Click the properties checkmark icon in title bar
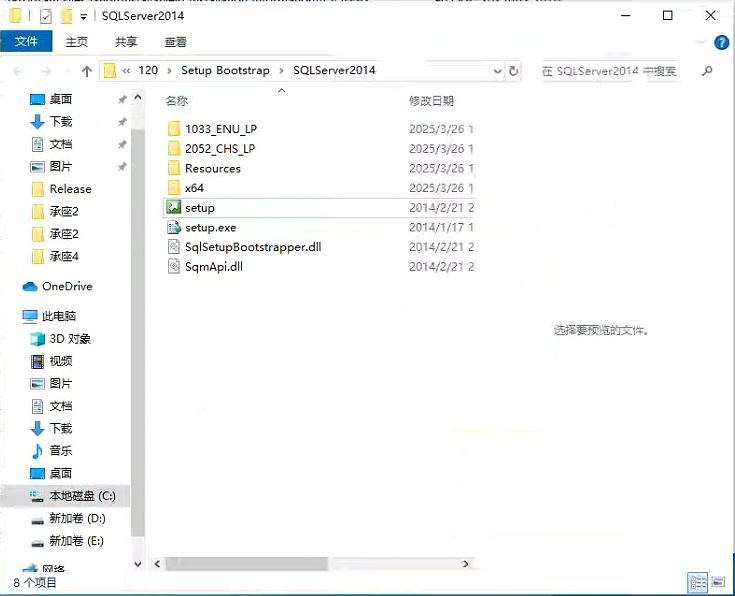This screenshot has height=596, width=735. pyautogui.click(x=45, y=16)
